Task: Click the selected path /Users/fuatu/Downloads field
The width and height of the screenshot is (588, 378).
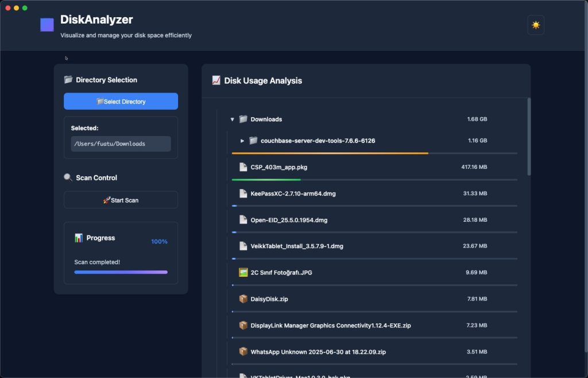Action: pyautogui.click(x=121, y=144)
